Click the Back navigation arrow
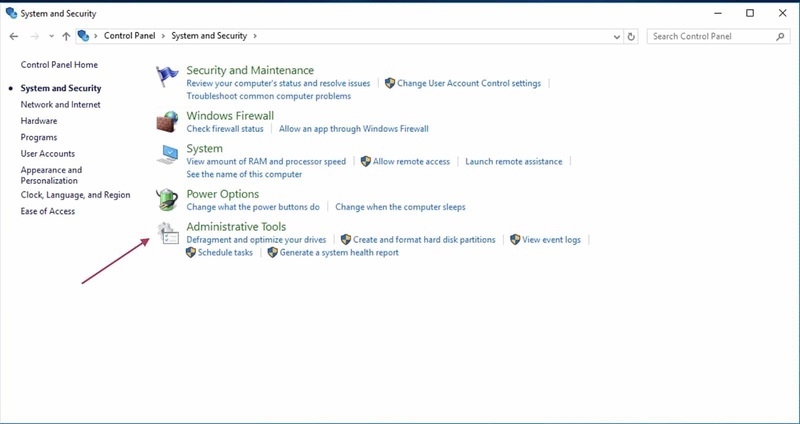Viewport: 800px width, 424px height. pos(14,36)
